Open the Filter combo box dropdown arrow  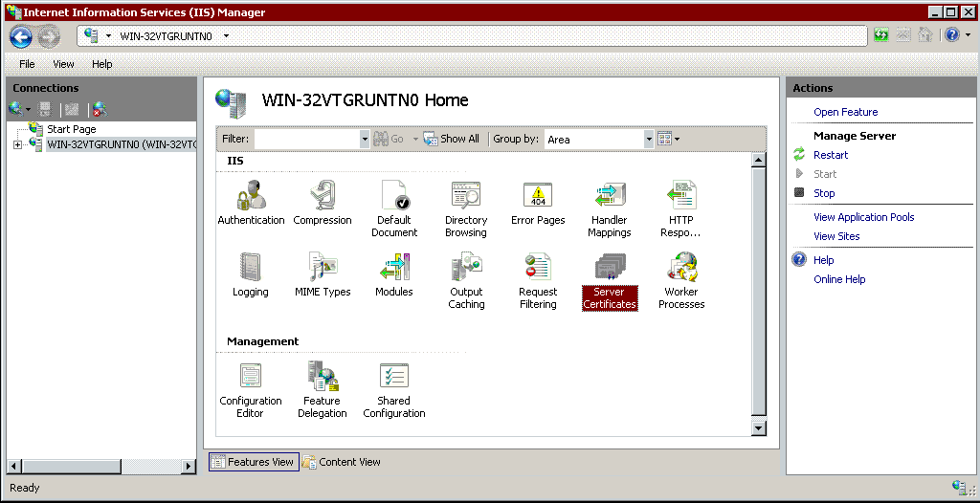[x=365, y=140]
